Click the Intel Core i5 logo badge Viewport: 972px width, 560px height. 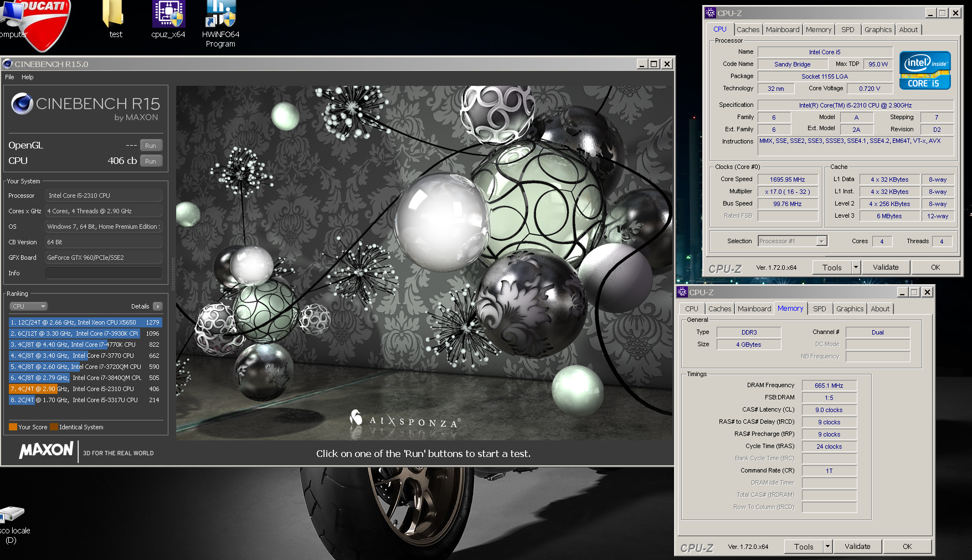click(x=925, y=70)
